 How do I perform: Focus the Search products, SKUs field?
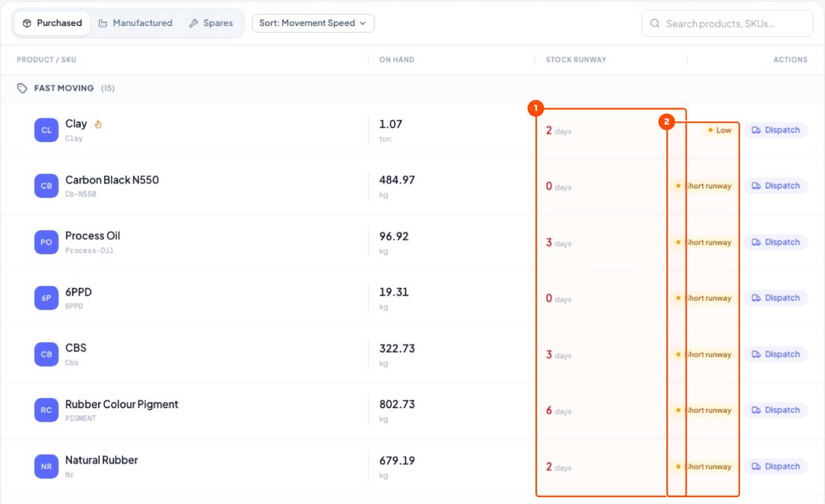click(727, 23)
